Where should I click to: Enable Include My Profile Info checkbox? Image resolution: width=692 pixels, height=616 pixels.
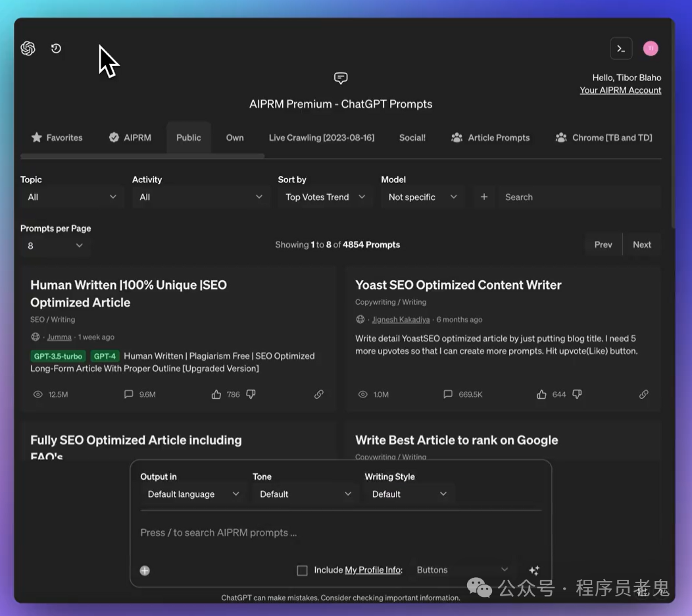(x=303, y=571)
